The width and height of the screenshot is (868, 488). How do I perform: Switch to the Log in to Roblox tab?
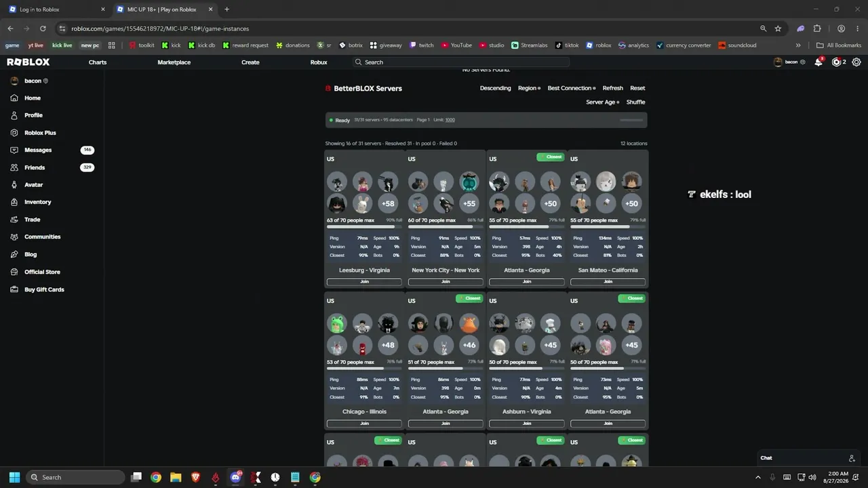pyautogui.click(x=56, y=9)
